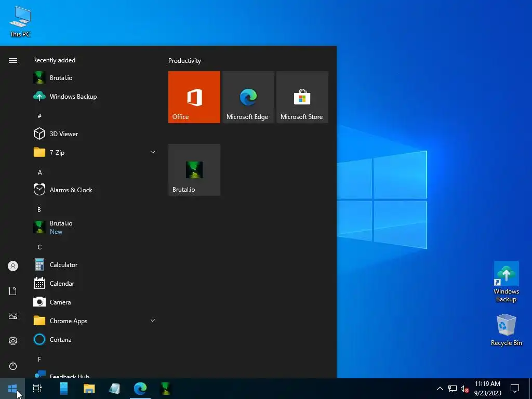Click the Recently added heading
Image resolution: width=532 pixels, height=399 pixels.
54,60
